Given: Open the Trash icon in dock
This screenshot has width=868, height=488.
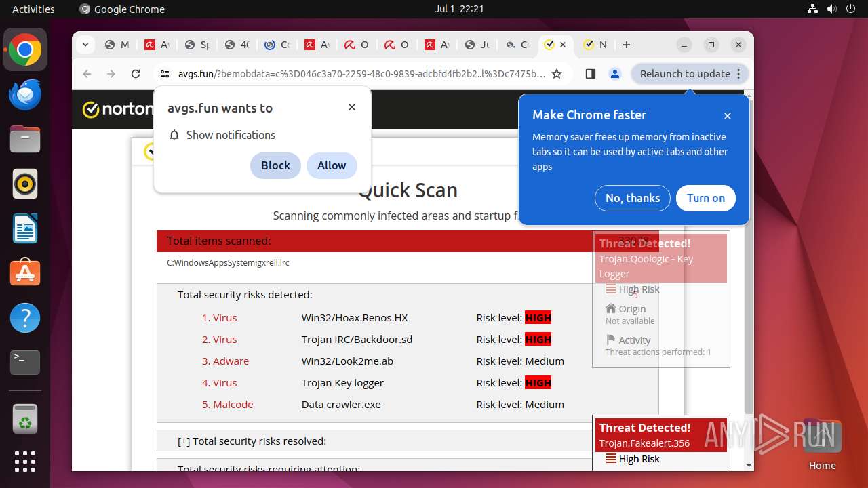Looking at the screenshot, I should click(x=25, y=420).
